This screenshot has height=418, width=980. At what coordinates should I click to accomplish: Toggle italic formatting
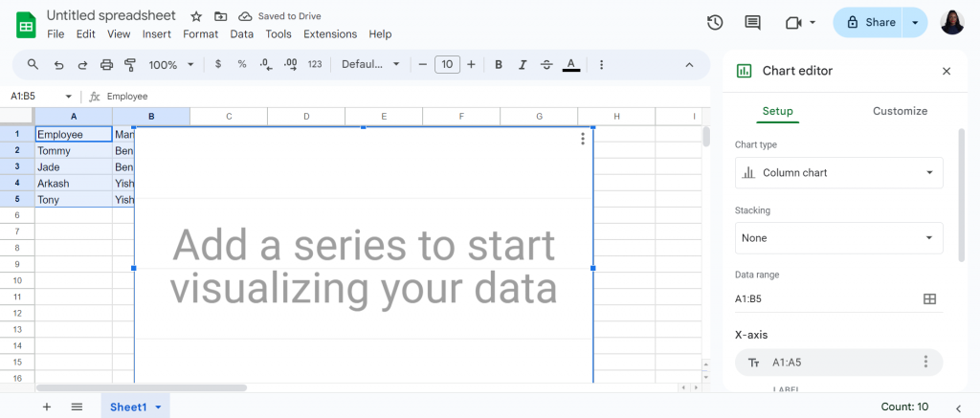[x=523, y=64]
